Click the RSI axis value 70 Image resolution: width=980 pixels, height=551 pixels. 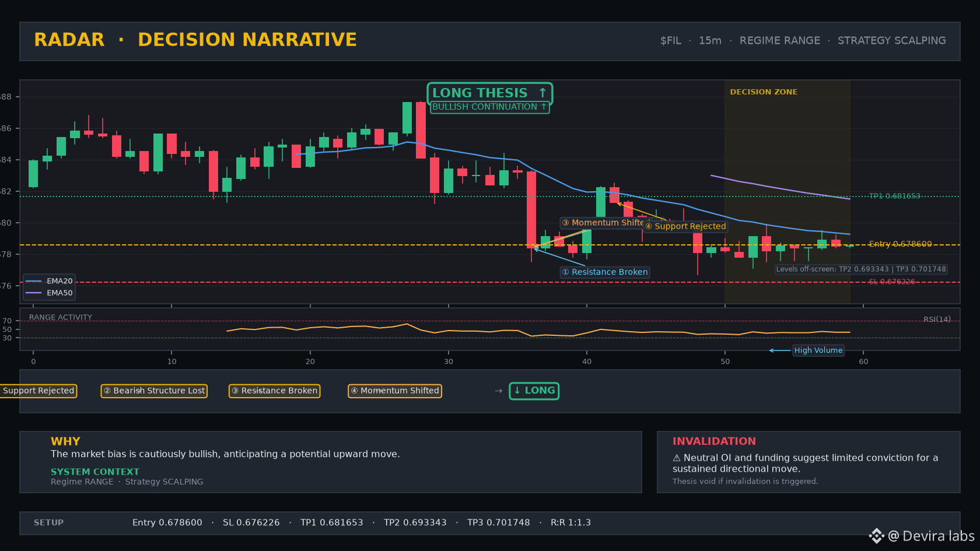pos(7,321)
